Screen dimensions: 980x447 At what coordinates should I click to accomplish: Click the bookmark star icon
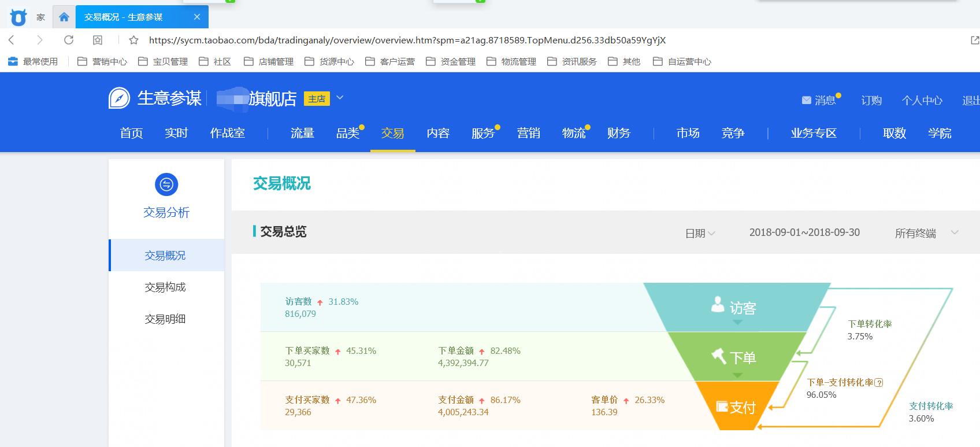point(133,40)
